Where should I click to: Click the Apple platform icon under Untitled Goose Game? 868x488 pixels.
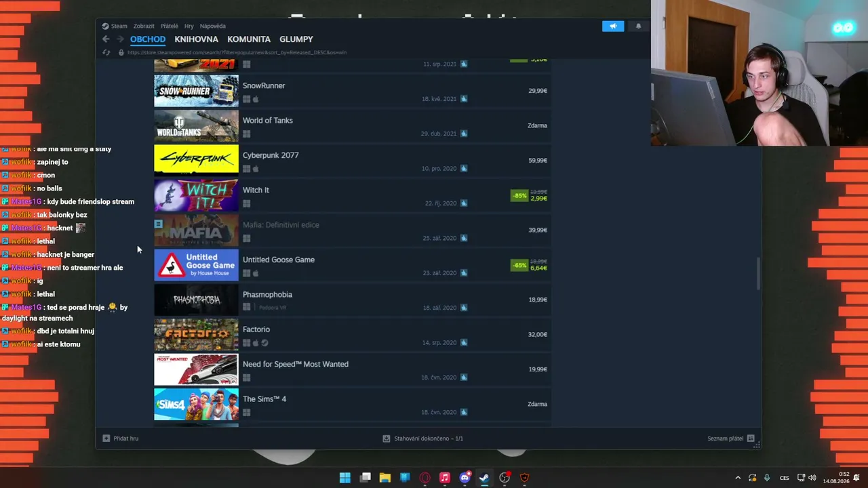pos(256,273)
